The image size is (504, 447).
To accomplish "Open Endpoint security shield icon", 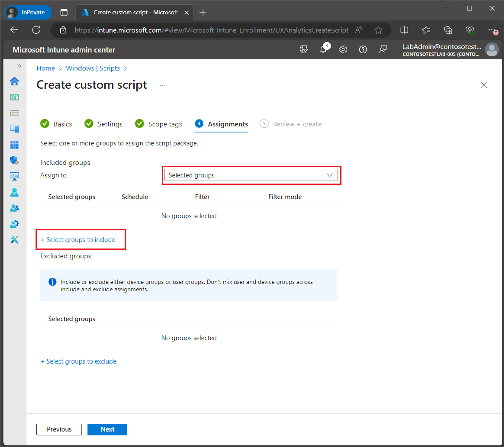I will tap(15, 160).
